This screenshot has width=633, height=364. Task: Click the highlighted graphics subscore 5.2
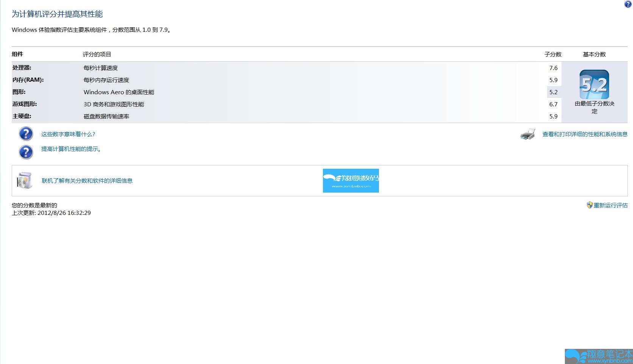[x=553, y=92]
